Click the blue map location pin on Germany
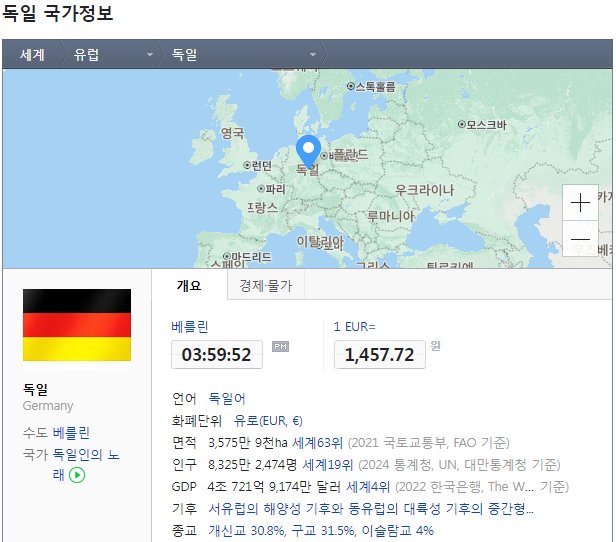616x542 pixels. click(308, 152)
